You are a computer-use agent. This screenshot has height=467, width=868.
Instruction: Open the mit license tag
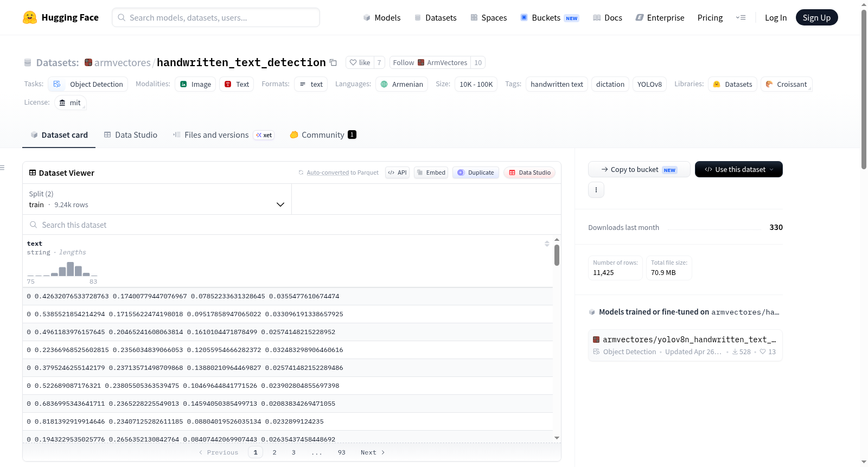(71, 103)
